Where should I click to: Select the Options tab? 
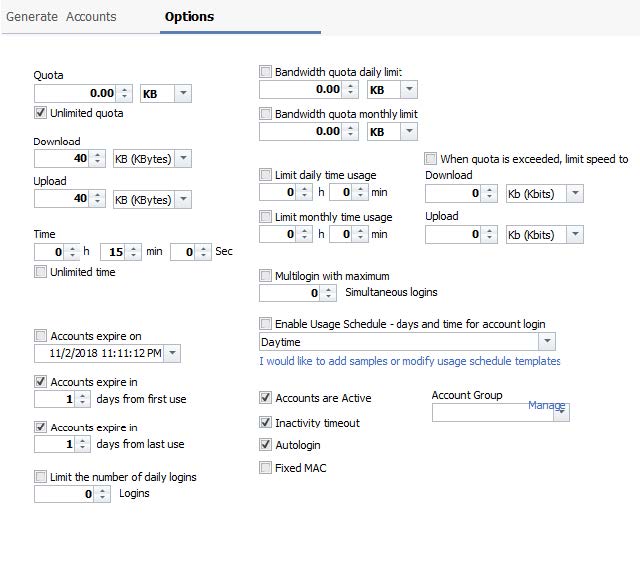[189, 17]
